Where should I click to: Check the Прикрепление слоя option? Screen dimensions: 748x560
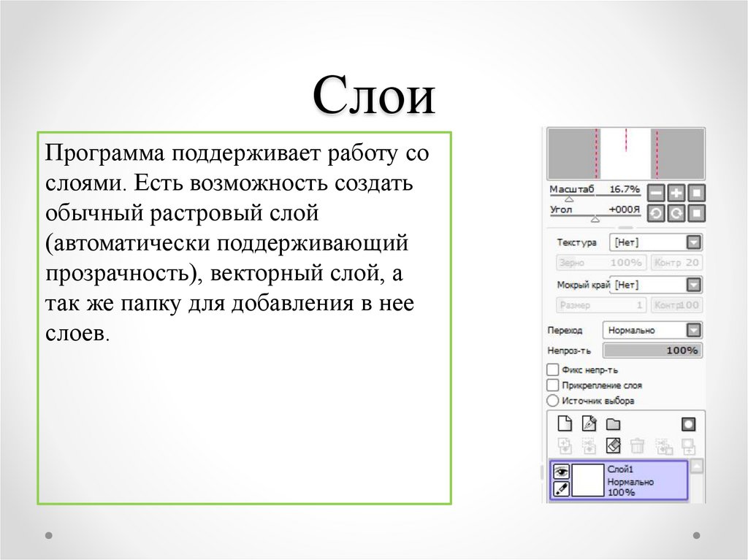(553, 386)
